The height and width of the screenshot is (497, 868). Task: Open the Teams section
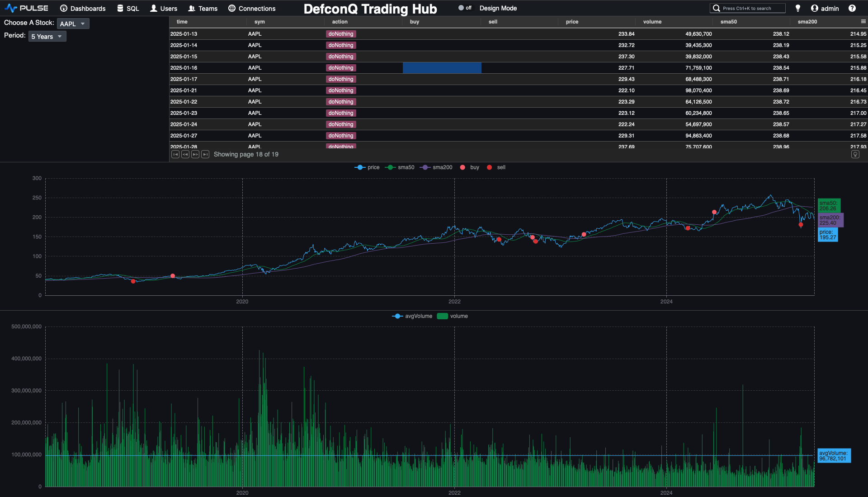(203, 8)
